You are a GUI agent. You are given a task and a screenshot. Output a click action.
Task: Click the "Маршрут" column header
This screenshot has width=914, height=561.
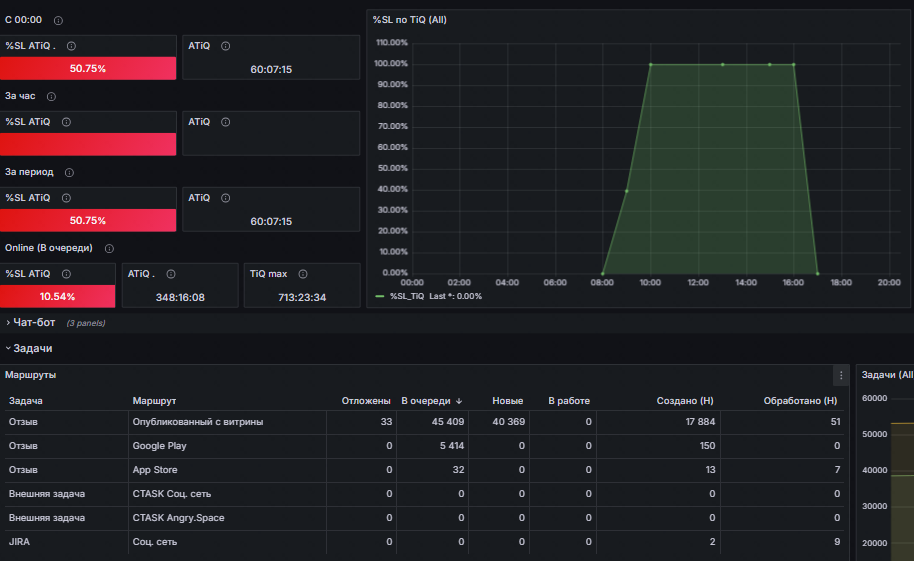pyautogui.click(x=154, y=401)
